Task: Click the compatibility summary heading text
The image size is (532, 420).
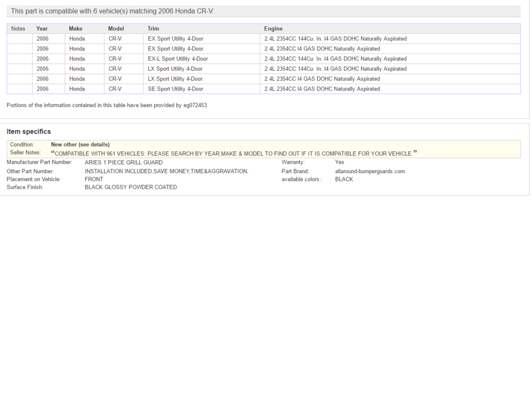Action: pyautogui.click(x=113, y=11)
